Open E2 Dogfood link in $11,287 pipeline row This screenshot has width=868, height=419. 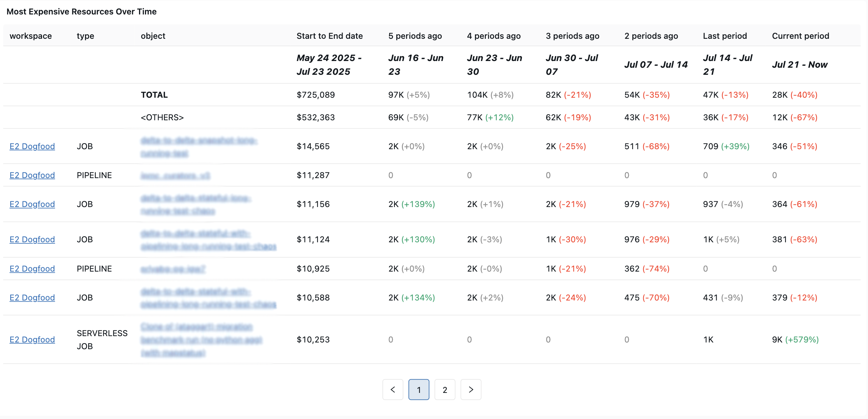(x=32, y=175)
